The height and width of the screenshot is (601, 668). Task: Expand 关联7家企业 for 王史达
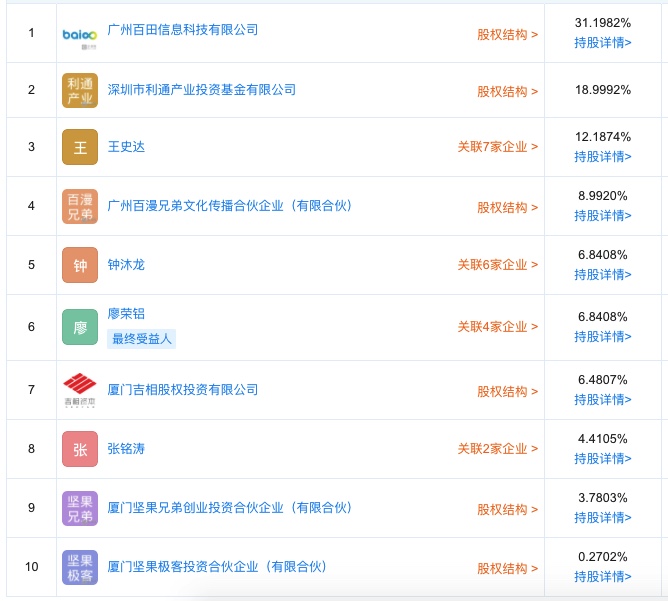pyautogui.click(x=498, y=147)
